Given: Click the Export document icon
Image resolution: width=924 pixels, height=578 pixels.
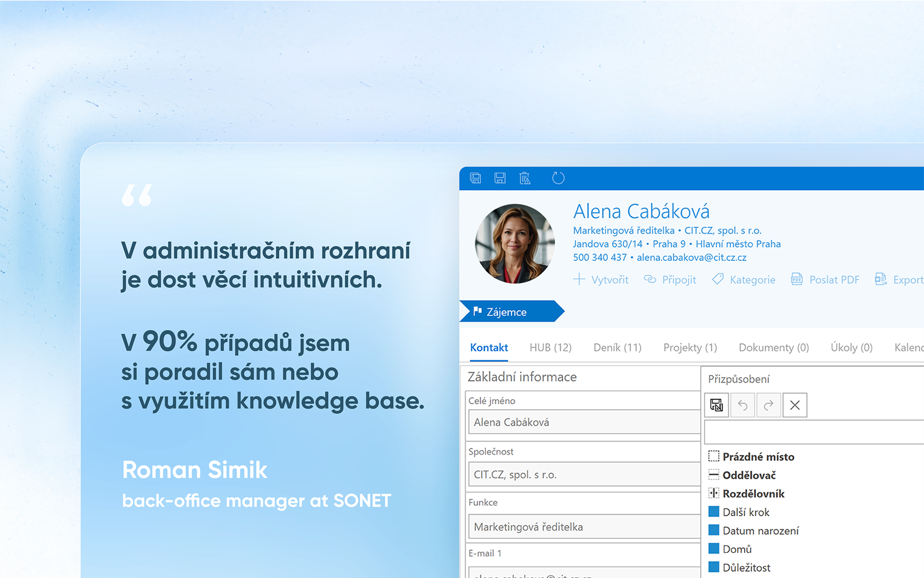Looking at the screenshot, I should [881, 279].
